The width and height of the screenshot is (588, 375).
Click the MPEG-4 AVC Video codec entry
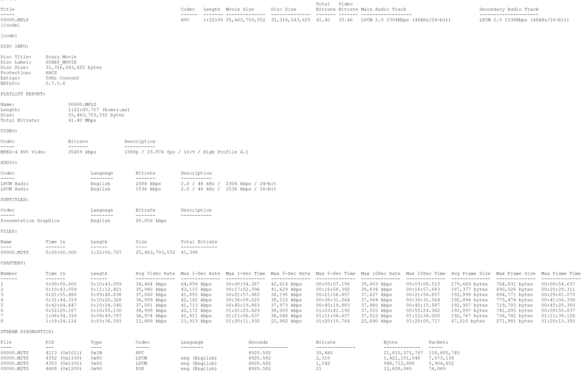[23, 152]
